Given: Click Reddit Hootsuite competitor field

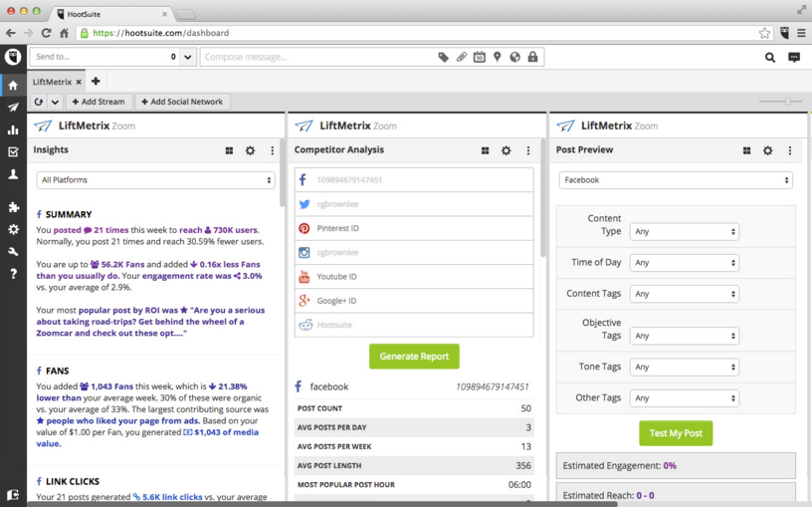Looking at the screenshot, I should click(x=414, y=325).
